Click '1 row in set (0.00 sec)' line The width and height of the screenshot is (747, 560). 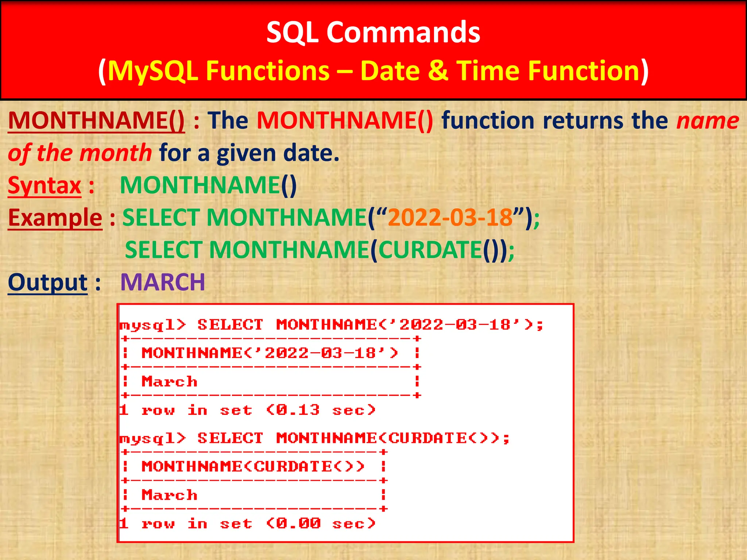[x=248, y=524]
